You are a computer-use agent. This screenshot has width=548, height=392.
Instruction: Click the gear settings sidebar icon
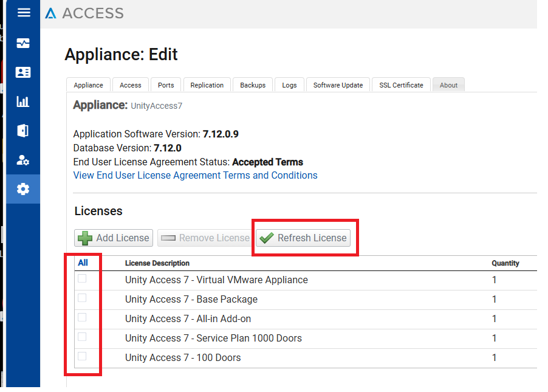23,189
